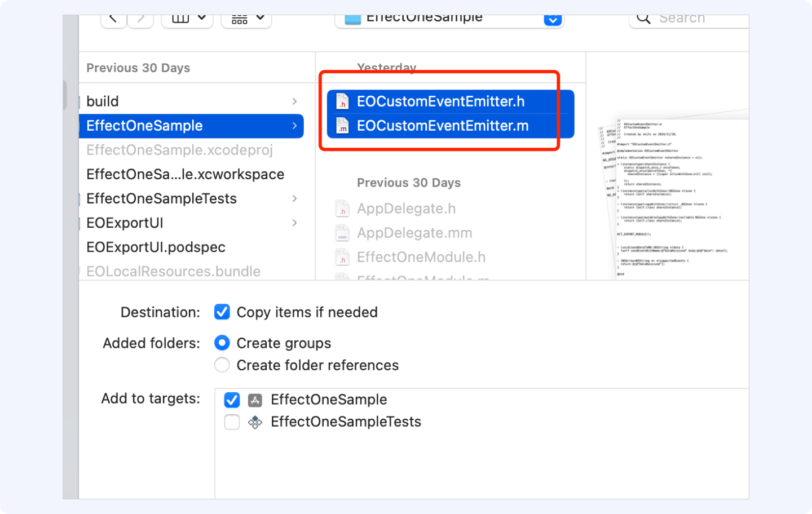Uncheck the EffectOneSample target checkbox

click(232, 400)
